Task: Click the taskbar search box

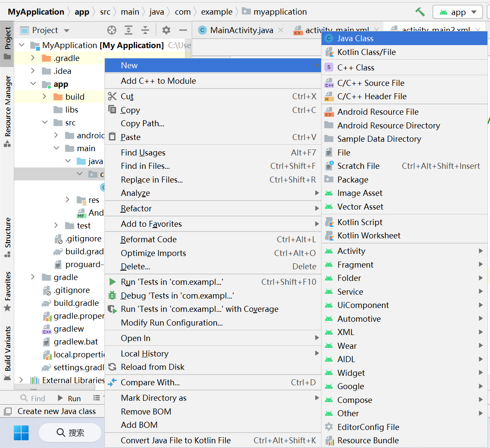Action: click(x=70, y=433)
